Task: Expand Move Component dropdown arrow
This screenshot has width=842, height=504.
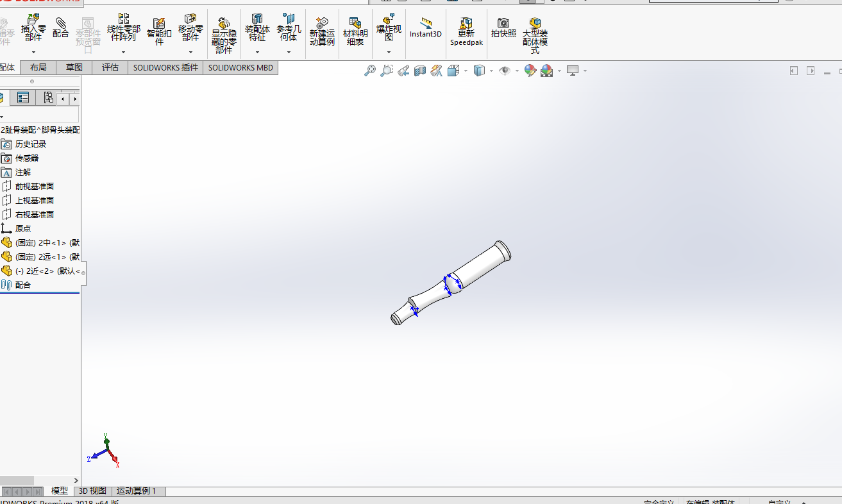Action: point(190,52)
